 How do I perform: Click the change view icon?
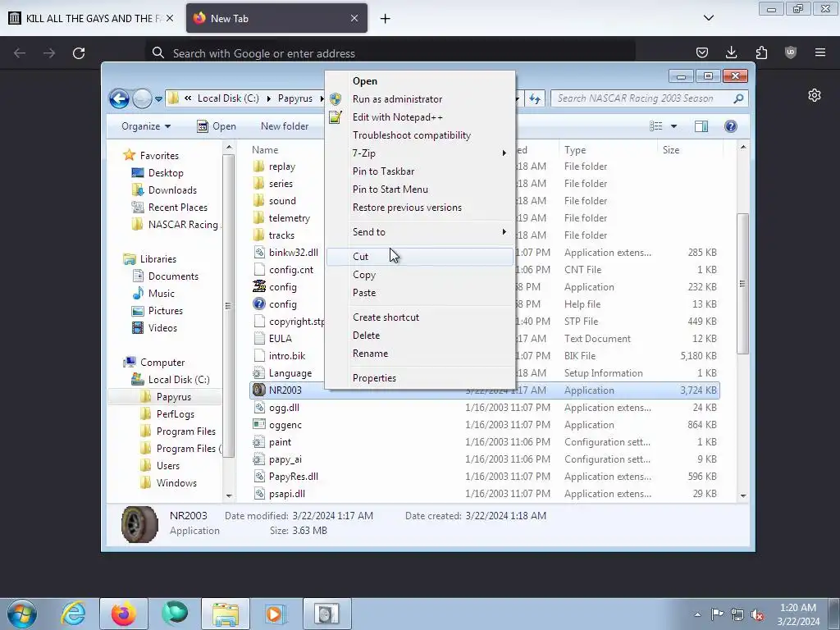click(x=656, y=126)
